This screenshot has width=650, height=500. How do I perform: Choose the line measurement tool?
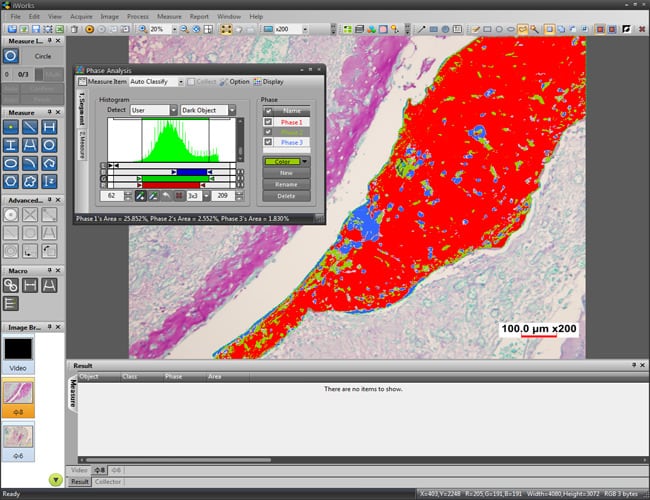tap(32, 127)
